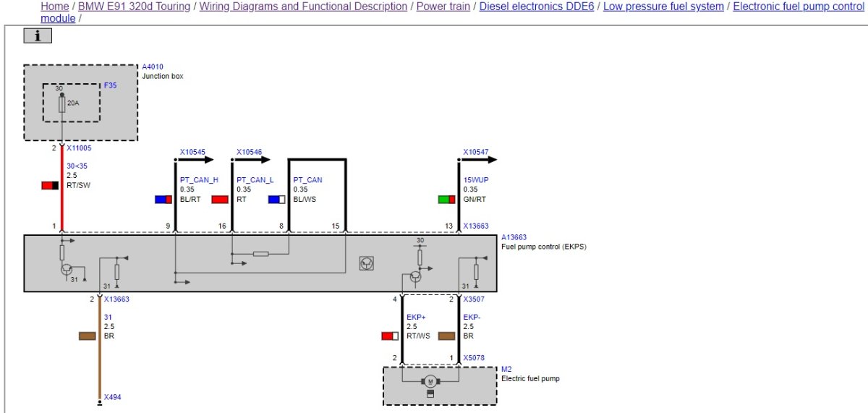Open Wiring Diagrams and Functional Description link
868x413 pixels.
(303, 7)
